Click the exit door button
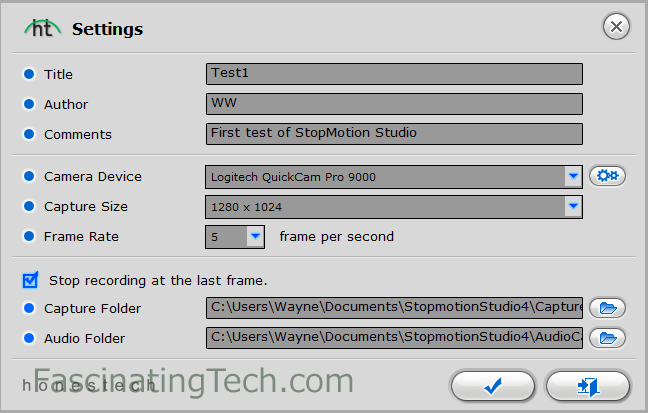The width and height of the screenshot is (648, 413). pyautogui.click(x=588, y=385)
